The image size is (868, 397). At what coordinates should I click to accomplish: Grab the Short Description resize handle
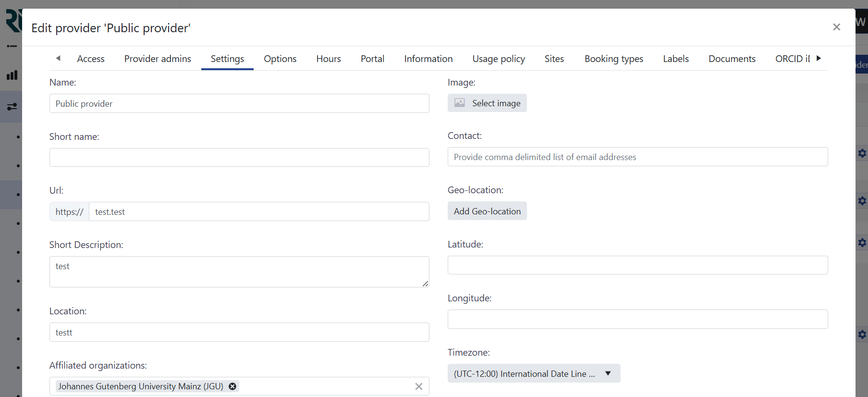[x=426, y=284]
